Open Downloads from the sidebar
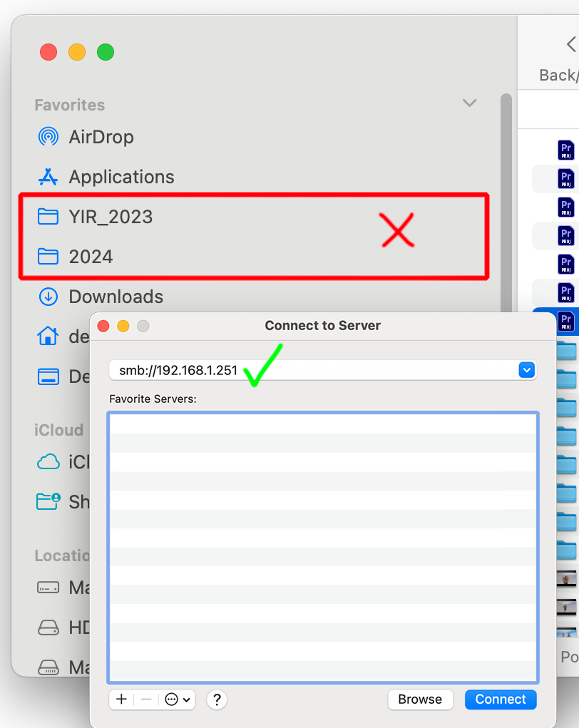The width and height of the screenshot is (579, 728). coord(101,297)
